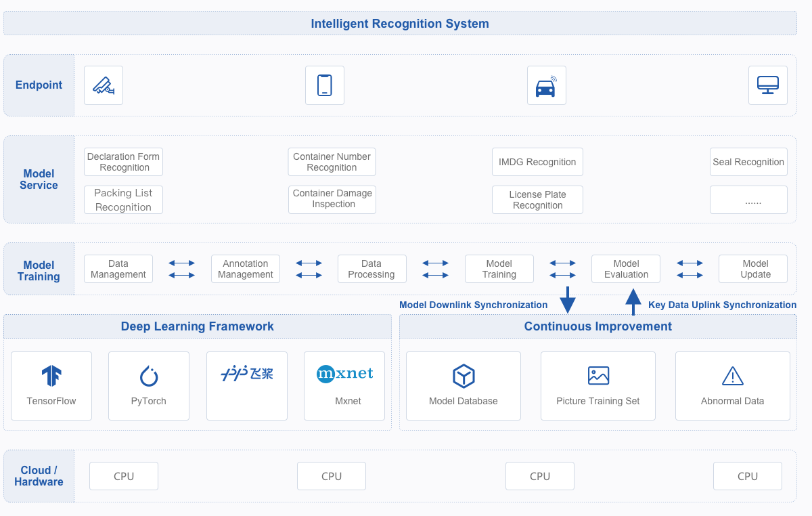Open the Model Update step
Viewport: 812px width, 516px height.
753,269
